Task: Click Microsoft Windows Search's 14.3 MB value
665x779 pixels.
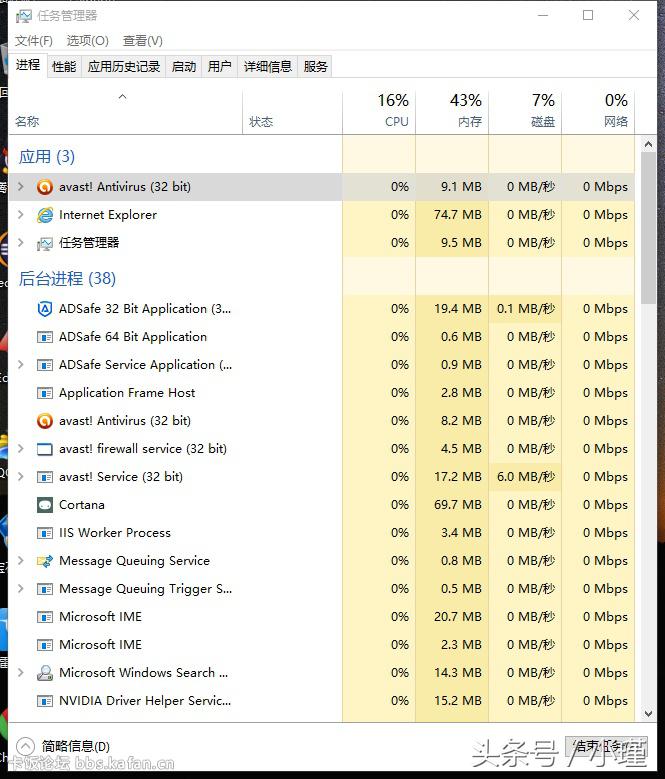Action: [x=457, y=673]
